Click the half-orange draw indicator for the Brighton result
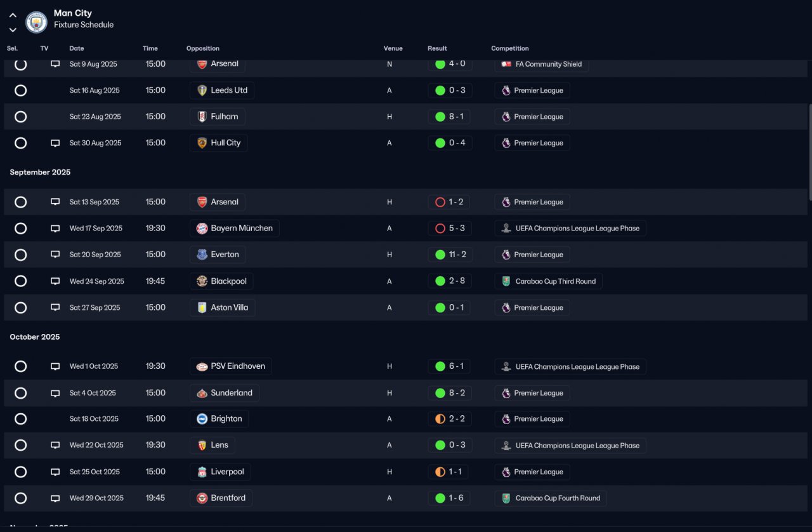The image size is (812, 532). click(x=440, y=419)
